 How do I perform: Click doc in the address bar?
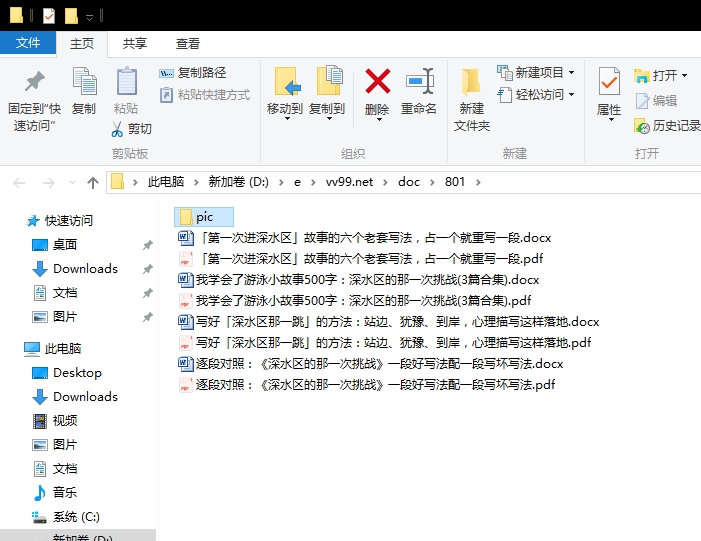click(x=409, y=182)
